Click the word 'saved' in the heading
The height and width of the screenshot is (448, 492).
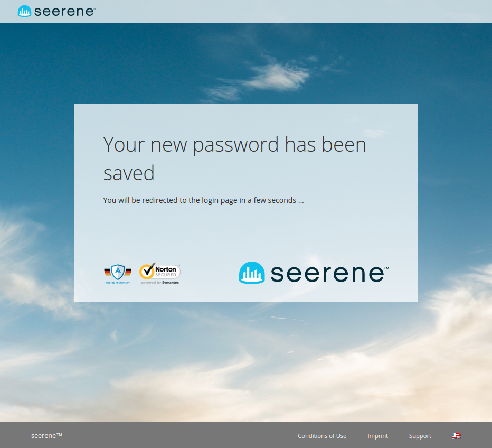pos(129,173)
